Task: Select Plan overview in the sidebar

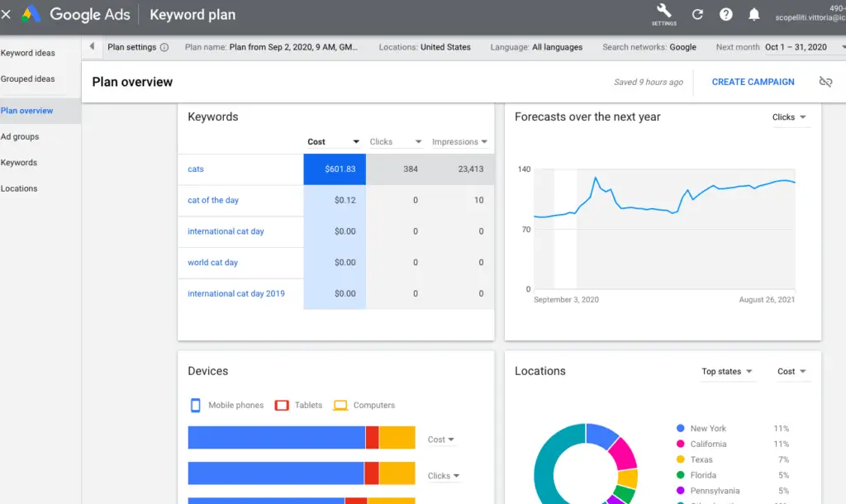Action: point(27,111)
